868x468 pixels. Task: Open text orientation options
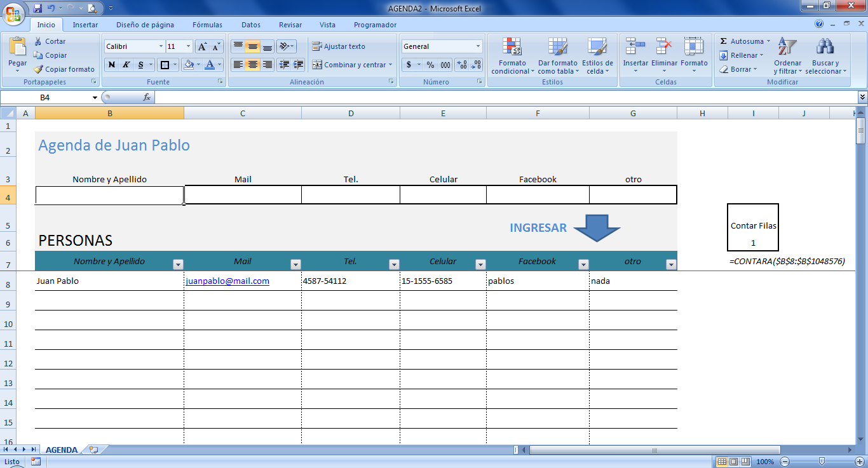[287, 46]
